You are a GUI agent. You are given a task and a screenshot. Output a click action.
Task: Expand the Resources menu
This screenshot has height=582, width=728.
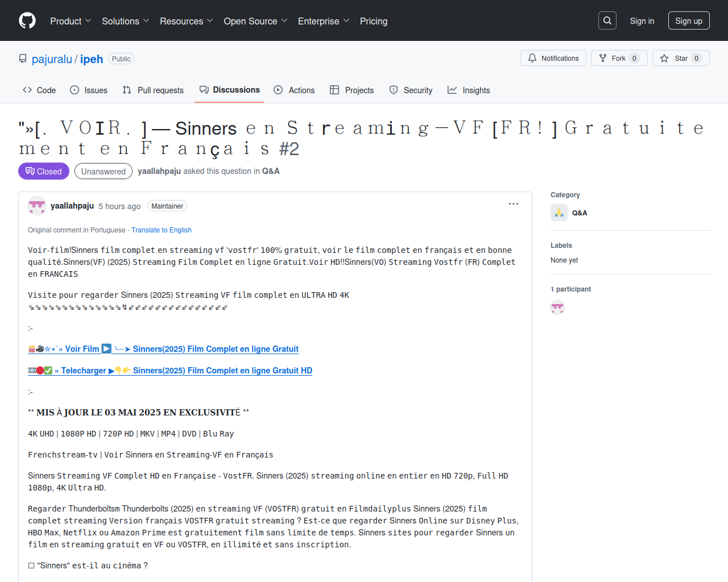click(187, 21)
